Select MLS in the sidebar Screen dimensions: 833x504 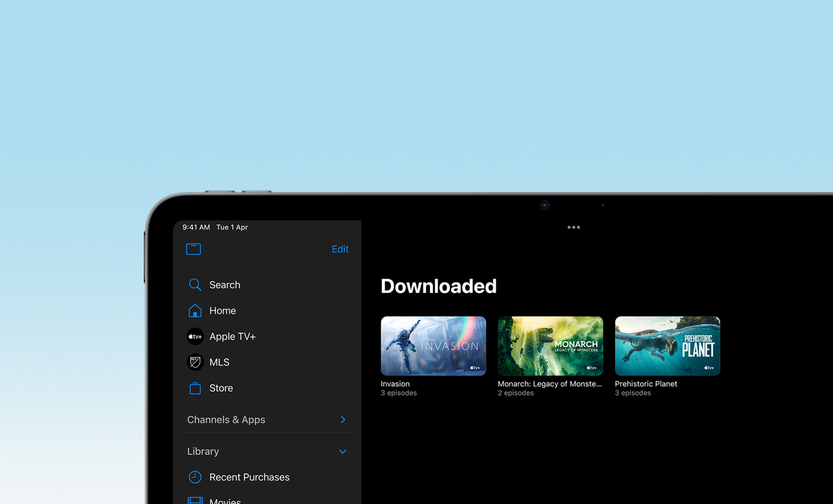tap(219, 362)
